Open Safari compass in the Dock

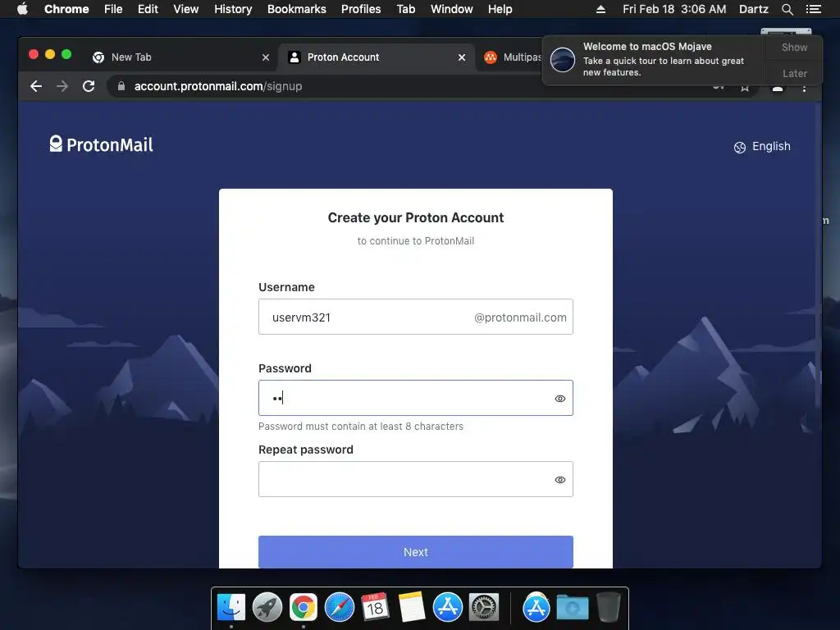[x=339, y=607]
